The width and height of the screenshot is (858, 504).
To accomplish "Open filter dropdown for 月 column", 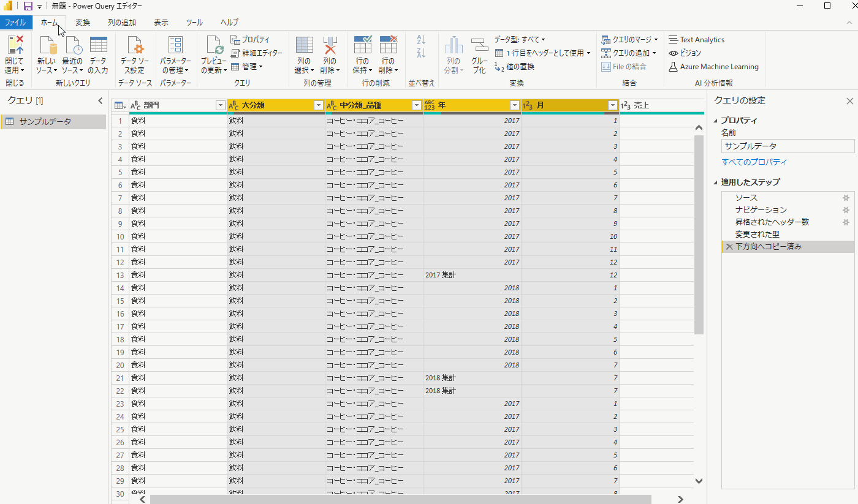I will (x=612, y=105).
